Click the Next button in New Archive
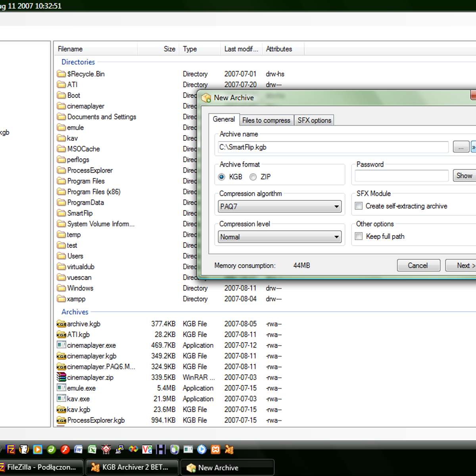The height and width of the screenshot is (476, 476). 461,265
